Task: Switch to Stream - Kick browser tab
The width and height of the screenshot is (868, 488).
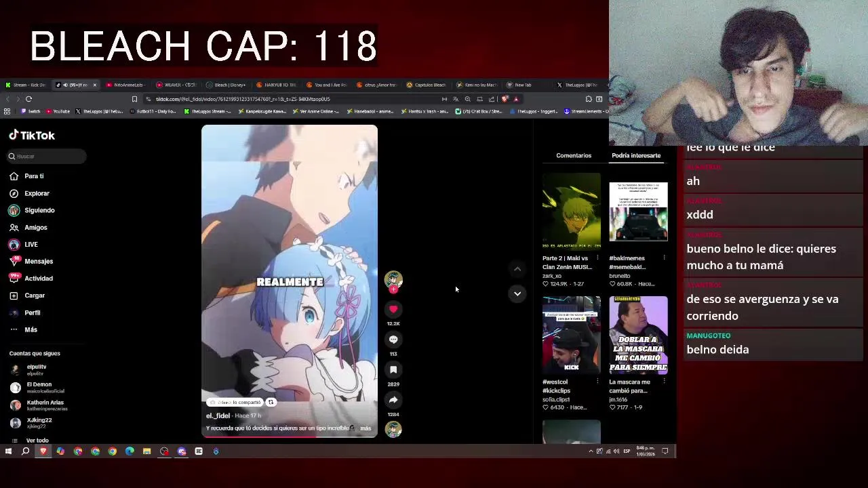Action: [x=26, y=85]
